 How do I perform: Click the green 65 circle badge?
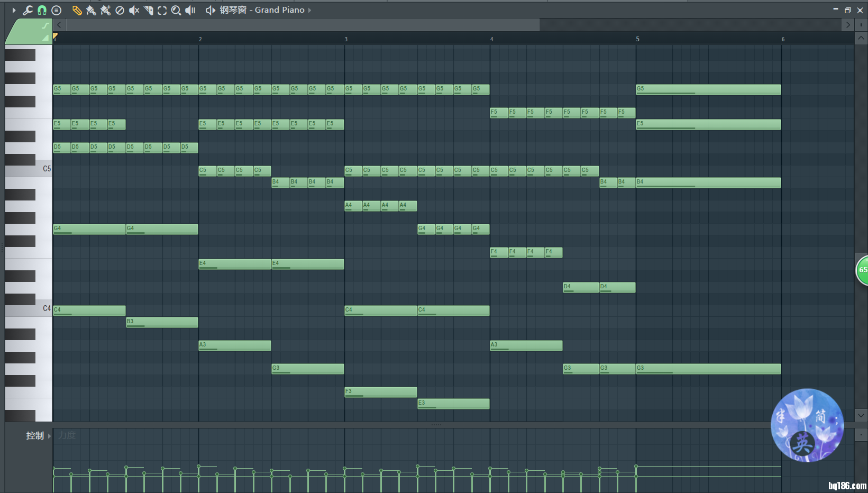point(862,270)
